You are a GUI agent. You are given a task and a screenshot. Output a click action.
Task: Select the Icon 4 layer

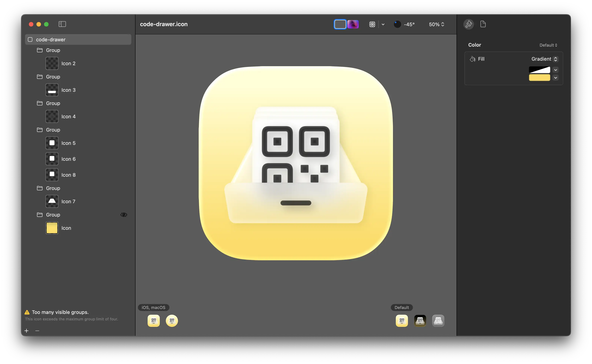click(x=78, y=117)
